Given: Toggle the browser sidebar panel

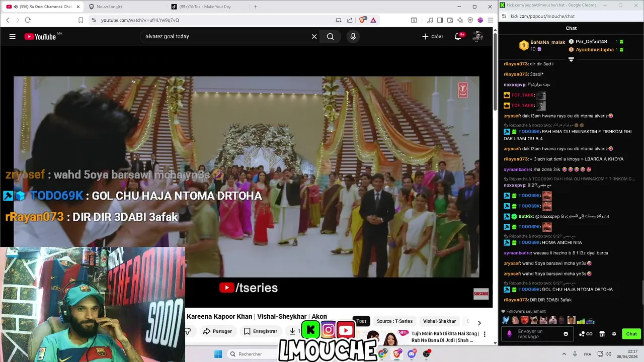Looking at the screenshot, I should coord(440,20).
